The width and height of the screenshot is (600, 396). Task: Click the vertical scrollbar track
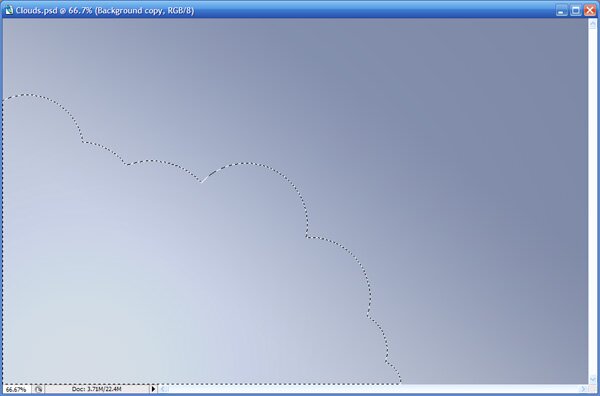pos(592,202)
